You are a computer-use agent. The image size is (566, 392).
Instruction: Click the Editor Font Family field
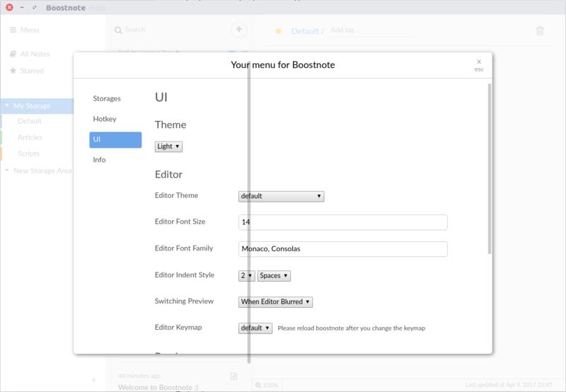pyautogui.click(x=343, y=249)
